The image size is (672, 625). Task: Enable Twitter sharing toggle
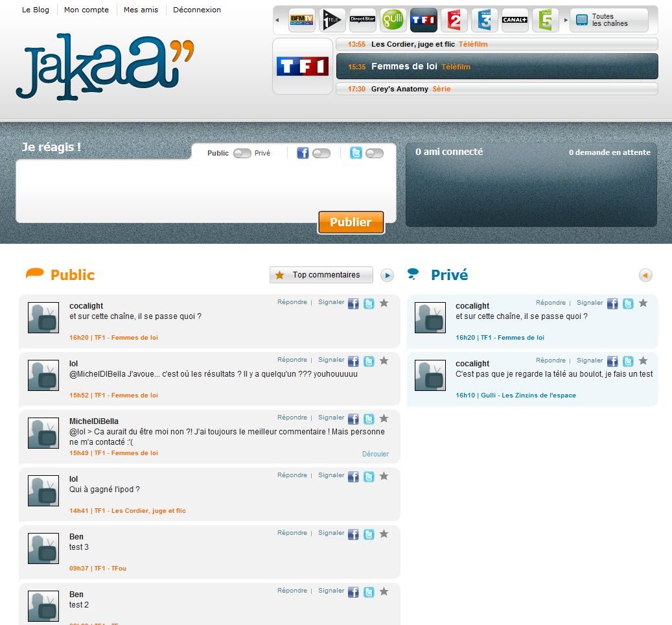[x=375, y=154]
